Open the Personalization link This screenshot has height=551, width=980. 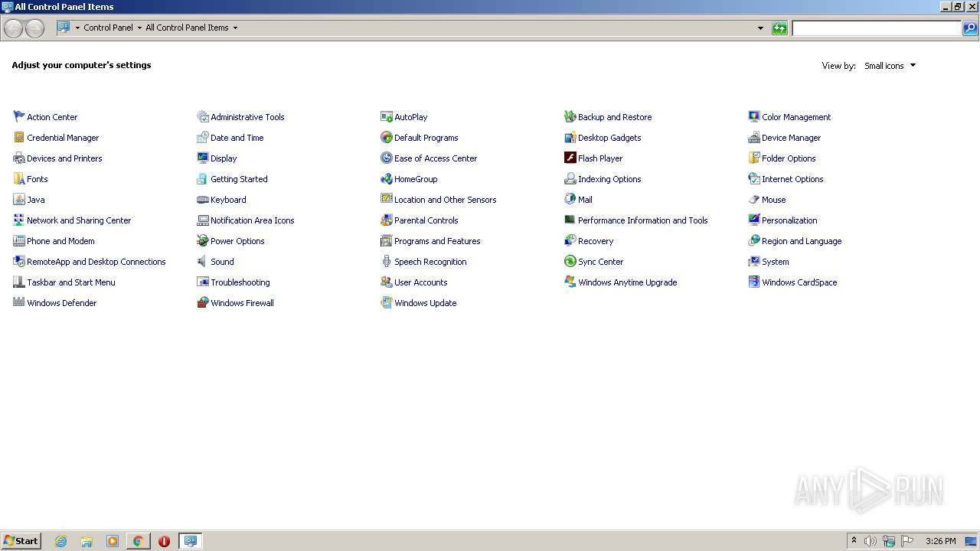click(789, 220)
